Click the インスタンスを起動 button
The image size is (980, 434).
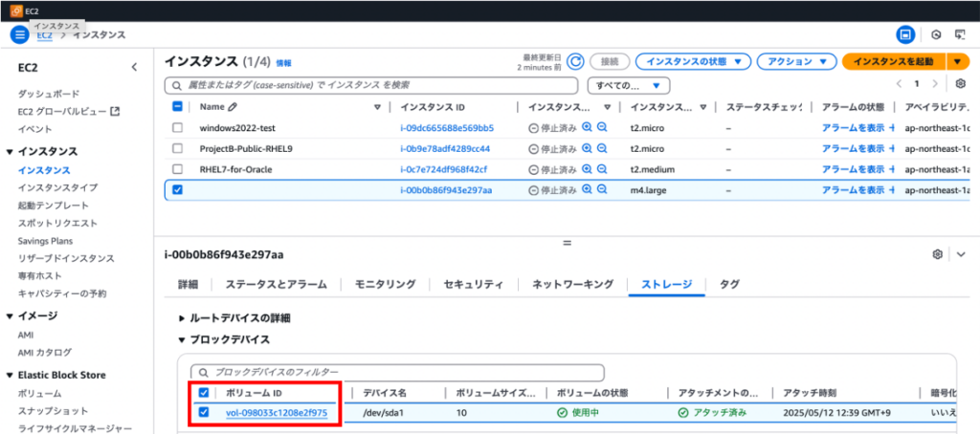tap(894, 62)
